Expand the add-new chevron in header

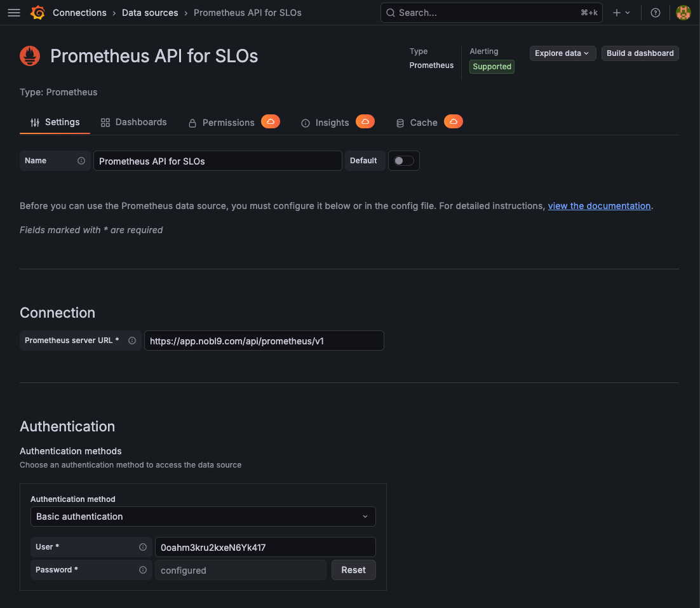628,13
